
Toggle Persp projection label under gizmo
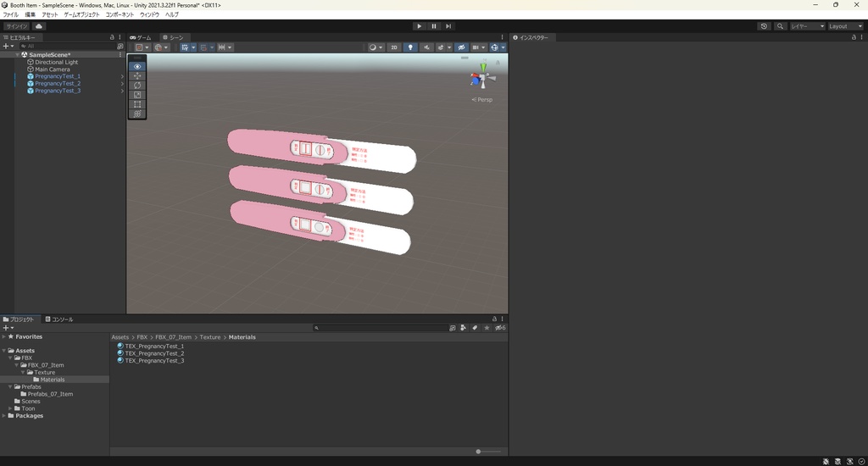pyautogui.click(x=482, y=100)
